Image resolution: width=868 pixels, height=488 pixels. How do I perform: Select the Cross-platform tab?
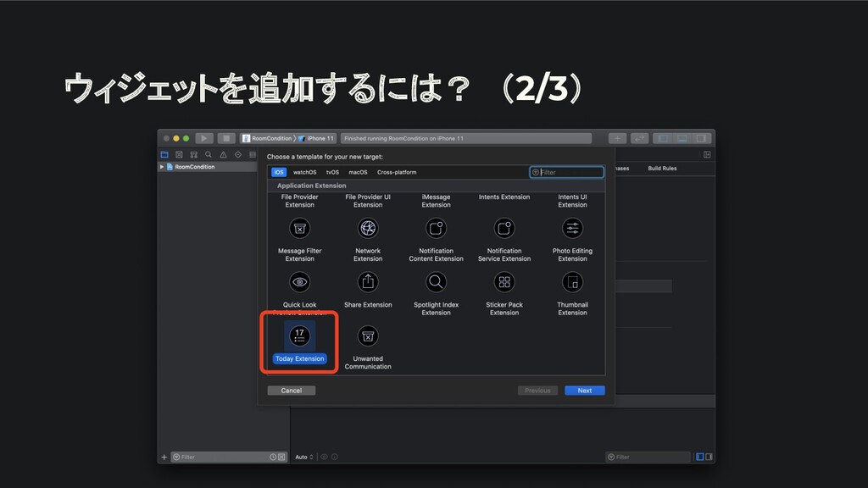[397, 172]
